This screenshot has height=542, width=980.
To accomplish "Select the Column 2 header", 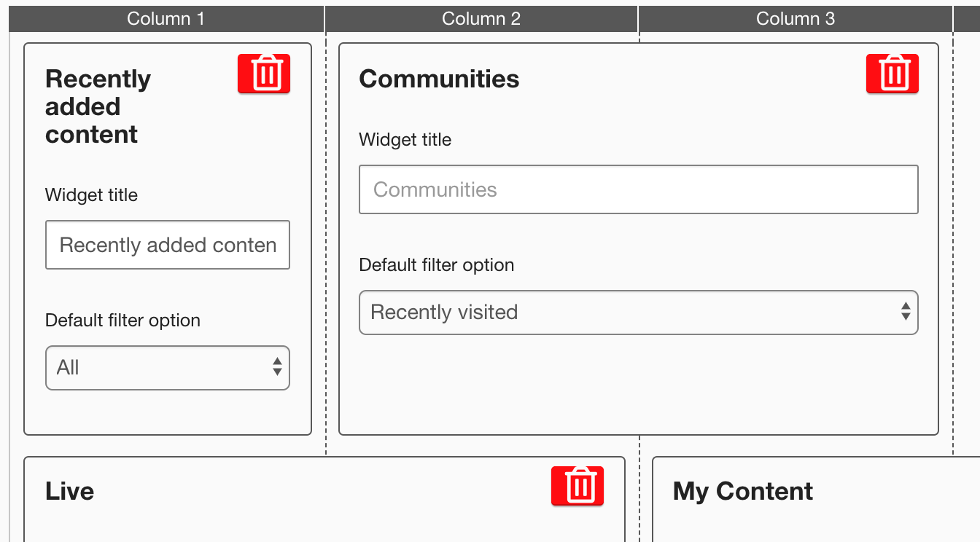I will pos(481,19).
